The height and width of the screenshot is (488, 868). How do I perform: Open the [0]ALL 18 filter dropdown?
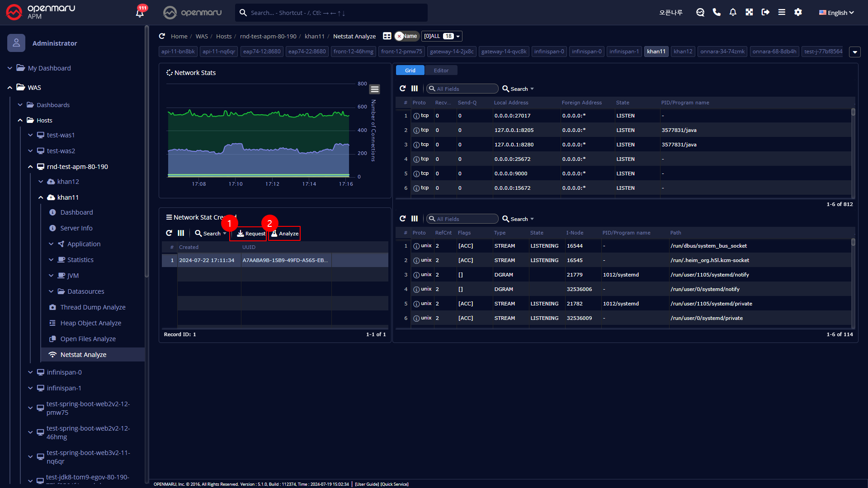click(442, 36)
